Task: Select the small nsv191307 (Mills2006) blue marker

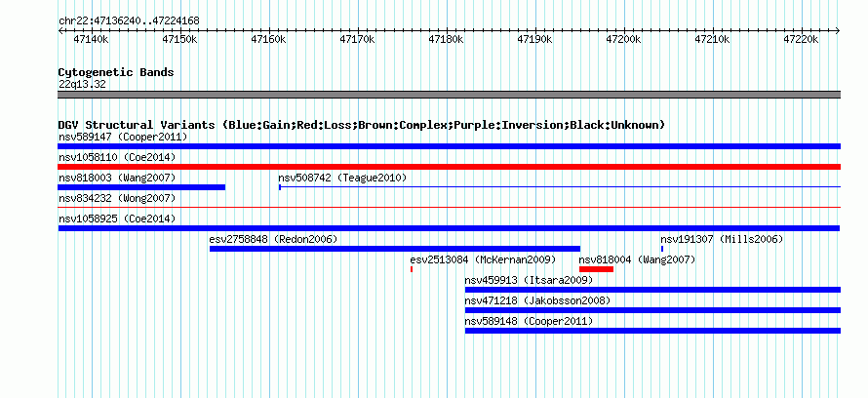Action: click(x=662, y=249)
